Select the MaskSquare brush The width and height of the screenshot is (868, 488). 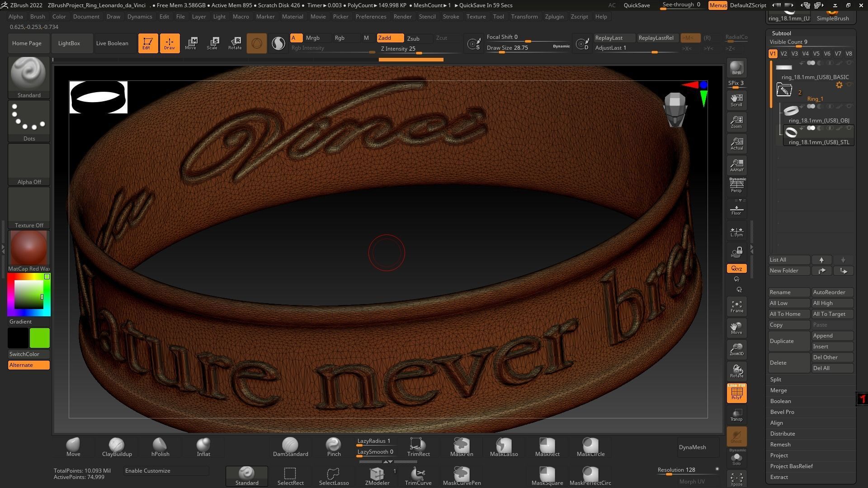(x=547, y=476)
